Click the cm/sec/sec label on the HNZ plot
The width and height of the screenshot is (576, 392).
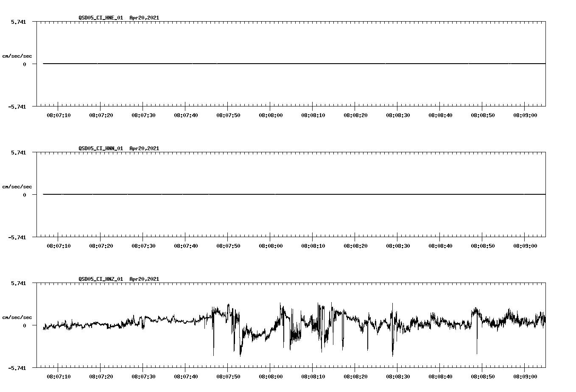17,316
